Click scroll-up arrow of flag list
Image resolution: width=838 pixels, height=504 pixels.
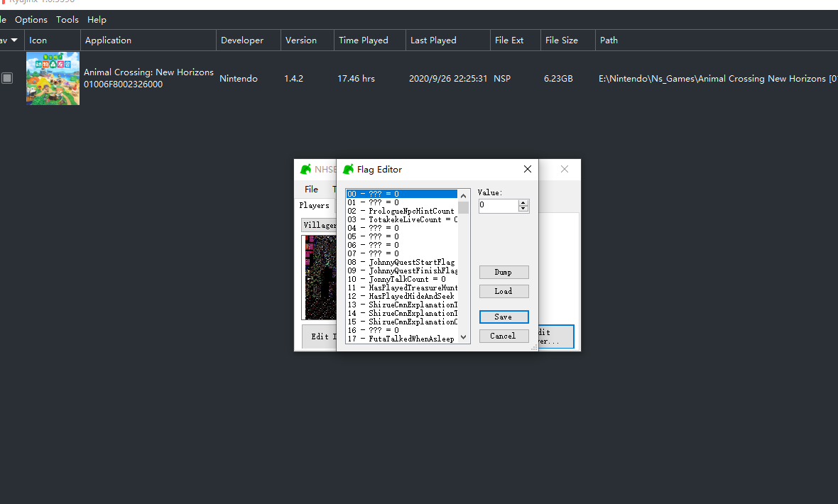tap(463, 196)
